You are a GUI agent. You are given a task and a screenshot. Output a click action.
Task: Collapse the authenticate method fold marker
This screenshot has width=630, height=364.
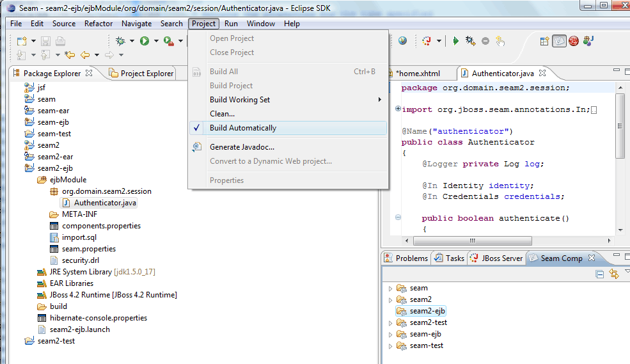[x=398, y=218]
